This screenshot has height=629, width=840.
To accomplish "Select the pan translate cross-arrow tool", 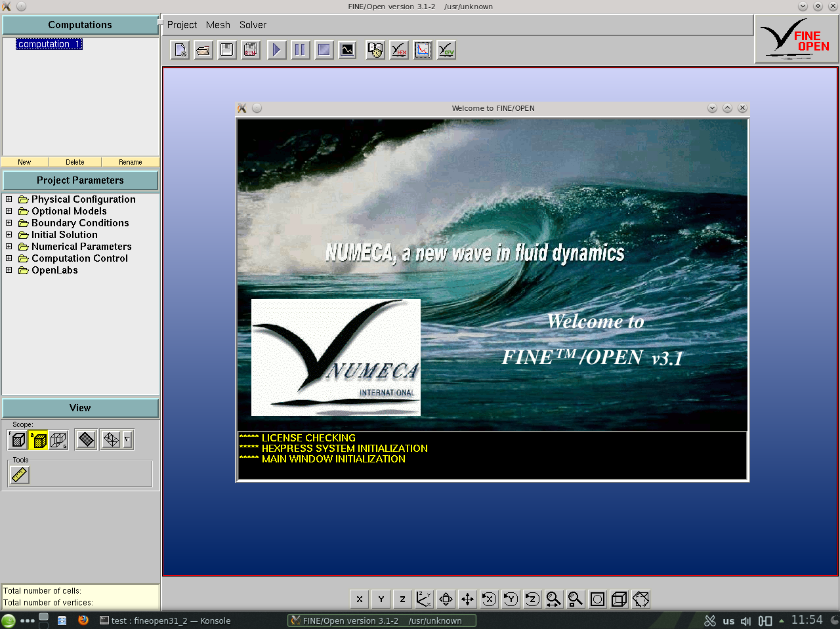I will tap(467, 599).
